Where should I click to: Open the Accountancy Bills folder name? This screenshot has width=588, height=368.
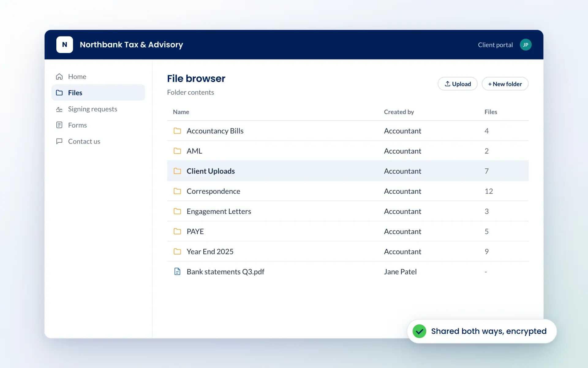click(x=215, y=131)
